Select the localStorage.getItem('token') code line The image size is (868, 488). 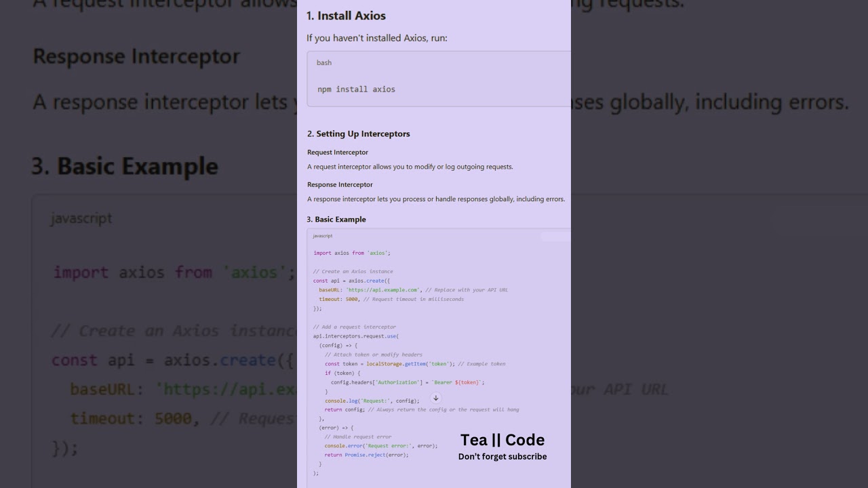pos(390,364)
